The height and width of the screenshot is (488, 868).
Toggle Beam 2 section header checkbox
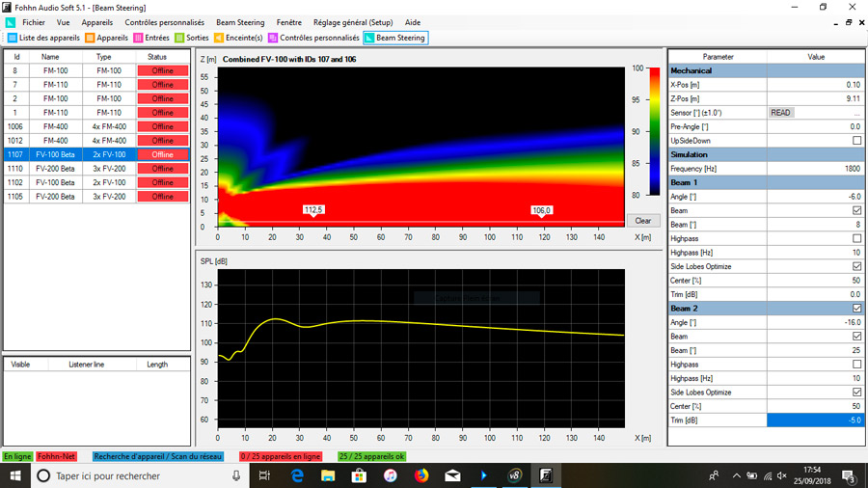click(x=856, y=309)
